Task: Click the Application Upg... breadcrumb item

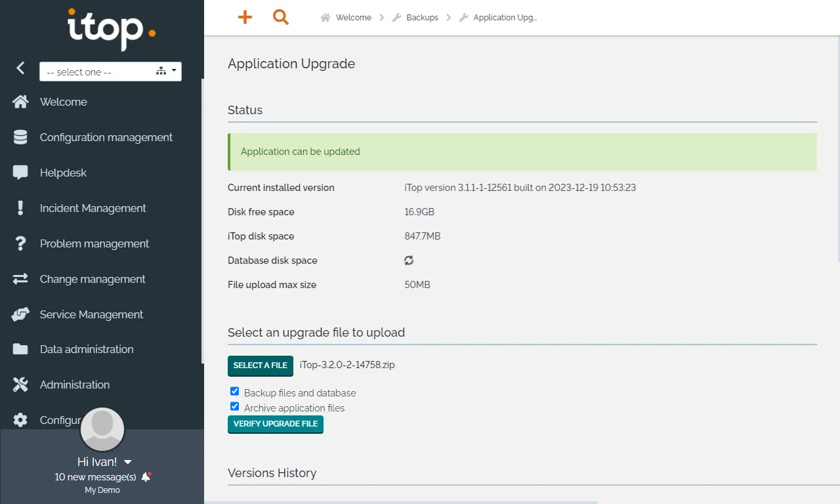Action: pyautogui.click(x=505, y=18)
